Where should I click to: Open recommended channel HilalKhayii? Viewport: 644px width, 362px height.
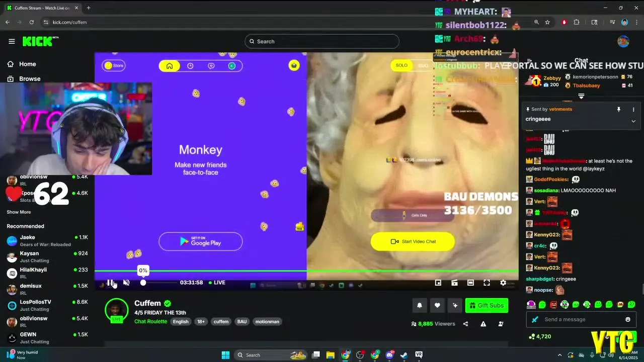(x=47, y=273)
